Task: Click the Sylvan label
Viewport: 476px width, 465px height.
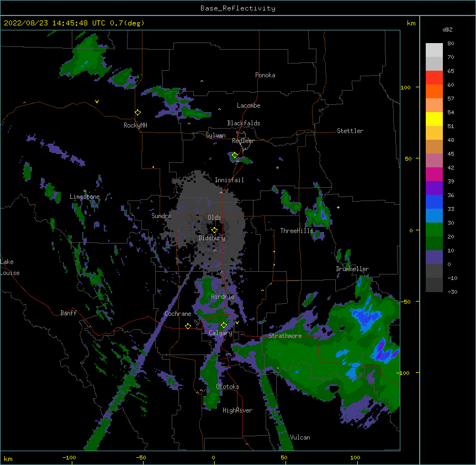Action: point(215,135)
